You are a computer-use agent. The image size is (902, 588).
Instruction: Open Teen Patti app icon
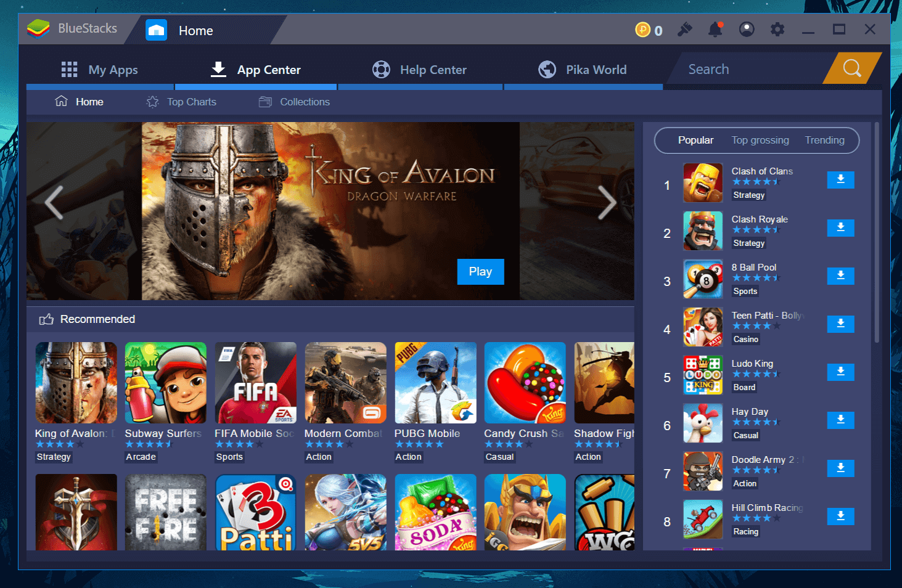(x=703, y=327)
